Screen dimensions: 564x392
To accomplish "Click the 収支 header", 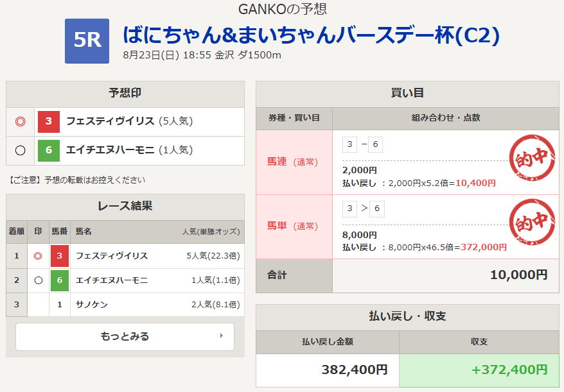I will [x=479, y=342].
